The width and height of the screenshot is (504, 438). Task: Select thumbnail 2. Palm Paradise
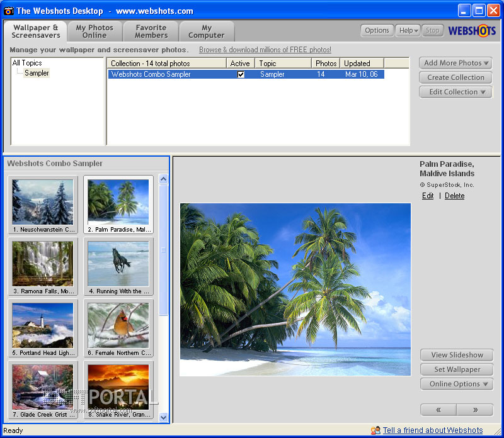(x=118, y=205)
